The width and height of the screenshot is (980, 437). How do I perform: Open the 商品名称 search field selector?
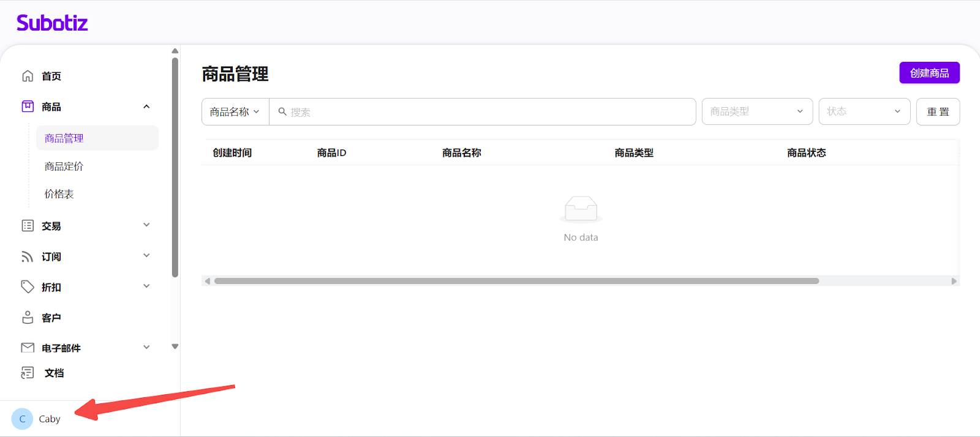pyautogui.click(x=235, y=112)
